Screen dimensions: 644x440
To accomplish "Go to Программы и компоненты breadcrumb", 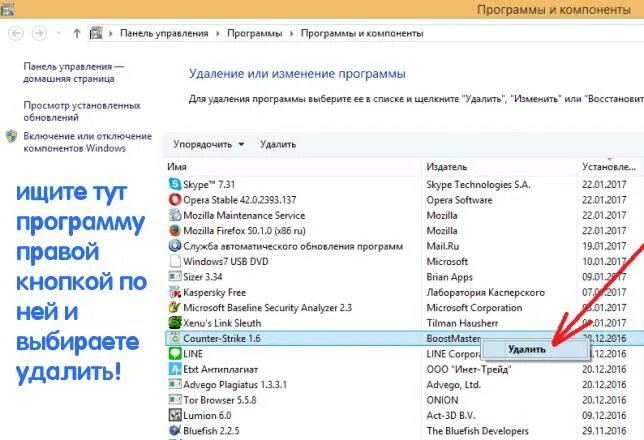I will pyautogui.click(x=362, y=33).
